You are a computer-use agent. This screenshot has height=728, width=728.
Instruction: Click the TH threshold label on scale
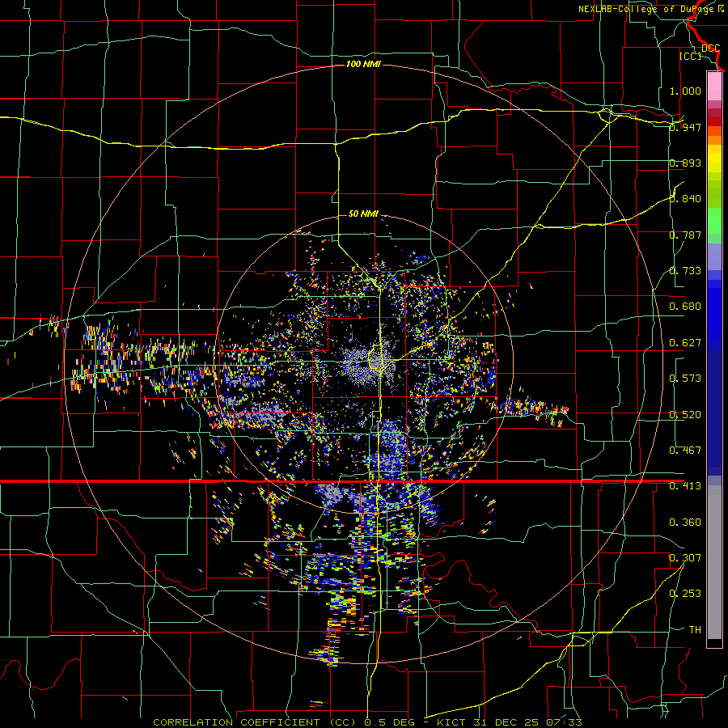695,630
